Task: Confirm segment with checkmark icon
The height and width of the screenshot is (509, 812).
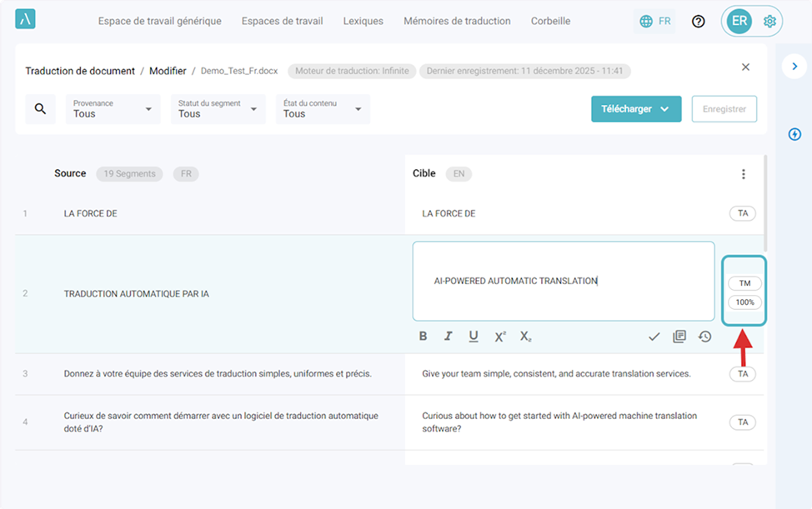Action: click(x=654, y=337)
